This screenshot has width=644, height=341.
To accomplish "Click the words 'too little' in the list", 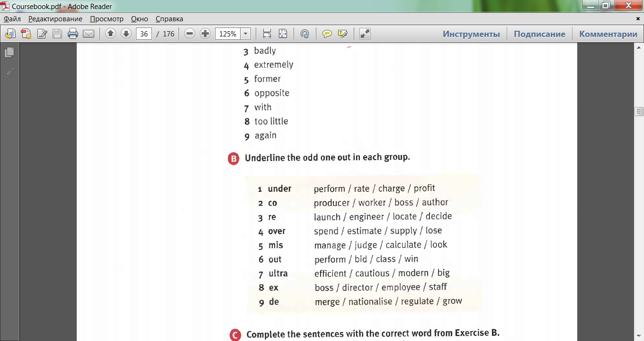I will coord(271,121).
